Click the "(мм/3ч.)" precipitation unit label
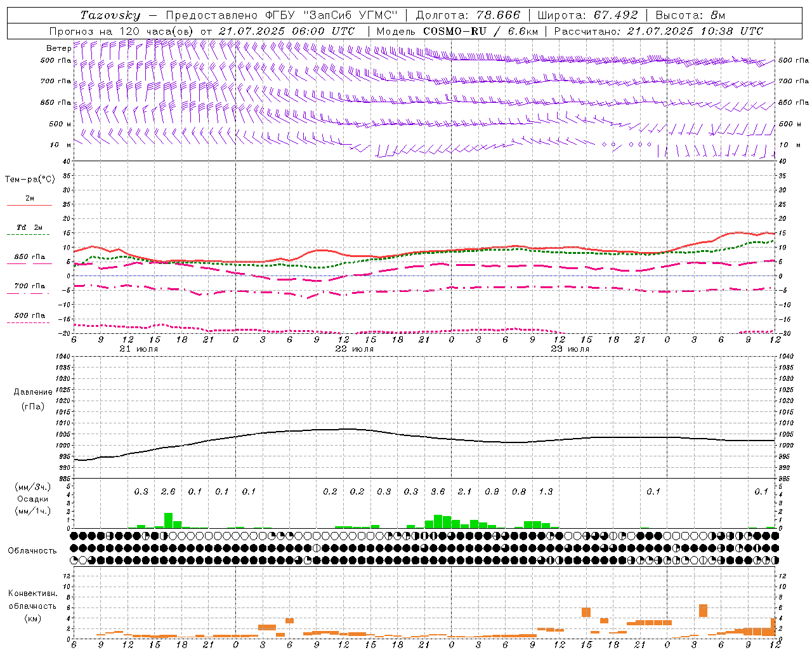The height and width of the screenshot is (650, 812). tap(32, 487)
